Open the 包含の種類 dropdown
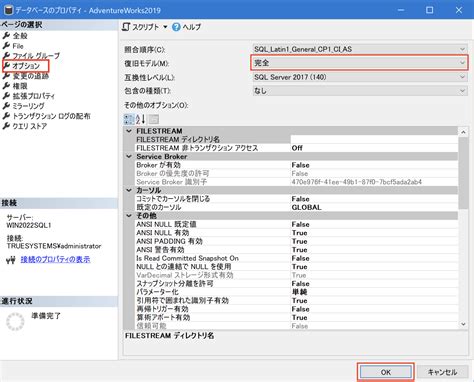The height and width of the screenshot is (382, 474). (x=359, y=91)
